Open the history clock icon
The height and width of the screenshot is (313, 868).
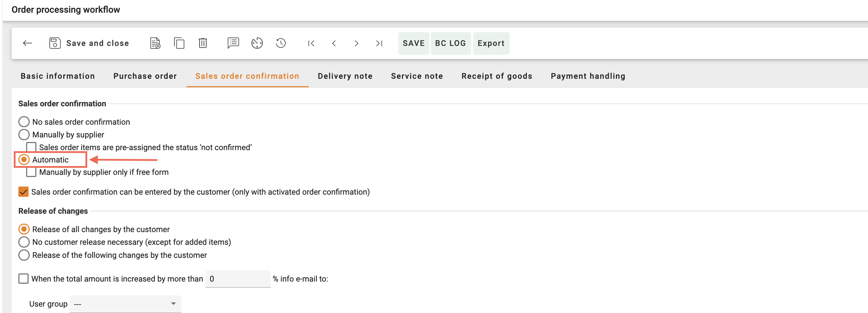coord(281,43)
